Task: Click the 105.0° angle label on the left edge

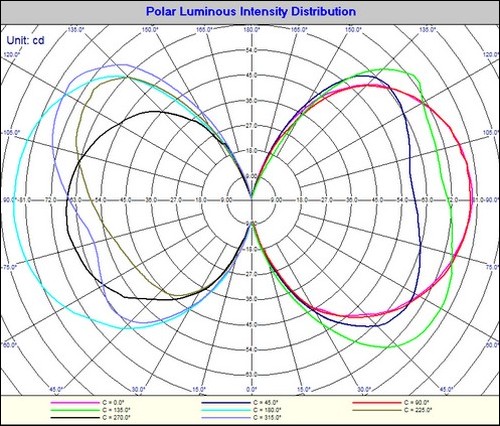Action: click(12, 133)
